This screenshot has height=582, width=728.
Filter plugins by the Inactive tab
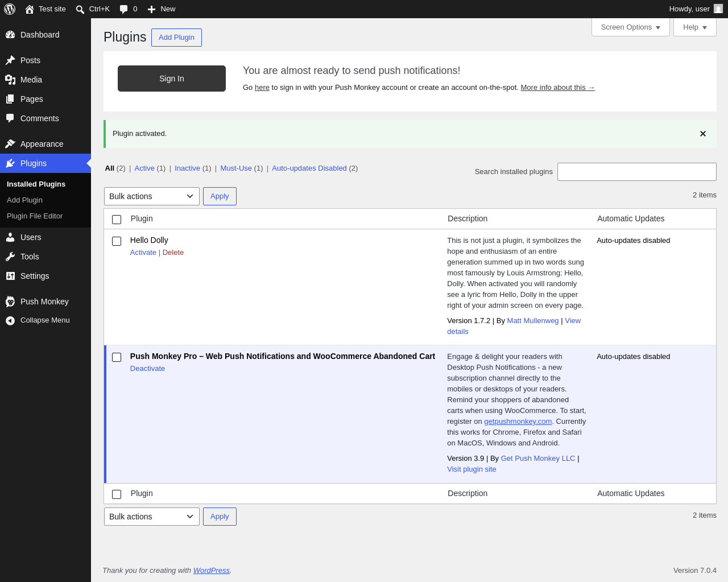pyautogui.click(x=187, y=168)
